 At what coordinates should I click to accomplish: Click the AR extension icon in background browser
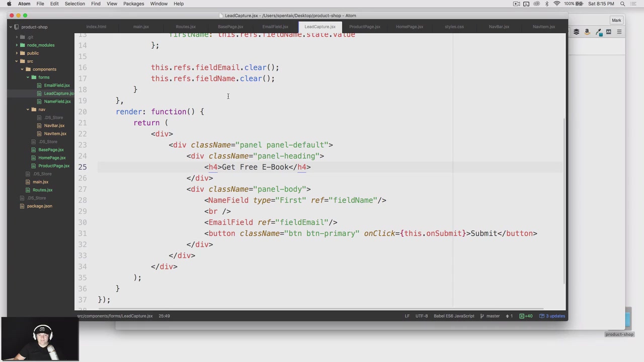pyautogui.click(x=608, y=32)
